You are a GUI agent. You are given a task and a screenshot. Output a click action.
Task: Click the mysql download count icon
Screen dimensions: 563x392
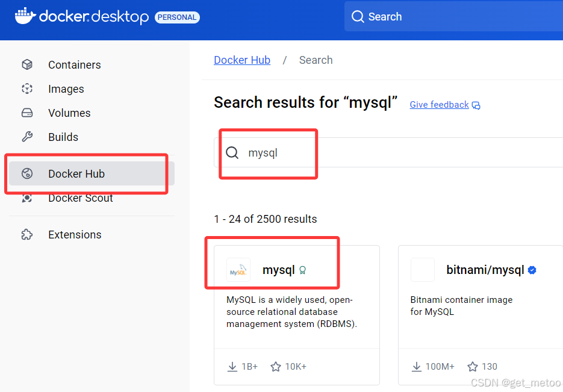click(232, 367)
